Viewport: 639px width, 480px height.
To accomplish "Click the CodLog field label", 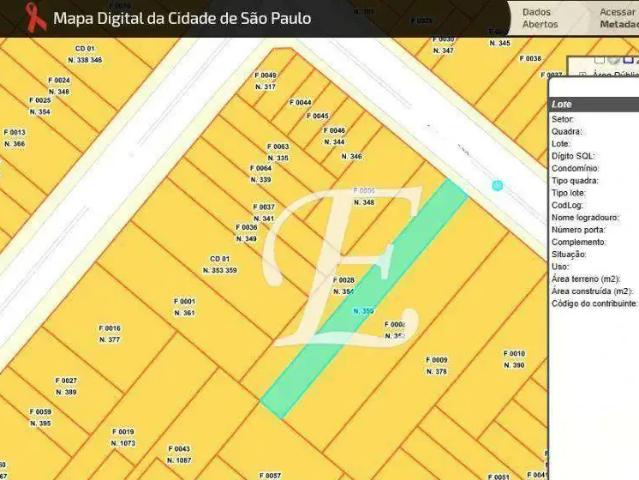I will (567, 205).
